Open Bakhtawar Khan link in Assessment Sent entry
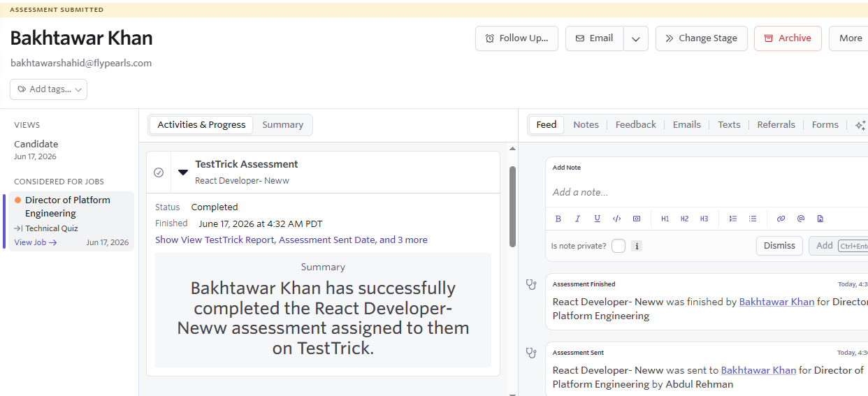The image size is (868, 396). [x=758, y=370]
